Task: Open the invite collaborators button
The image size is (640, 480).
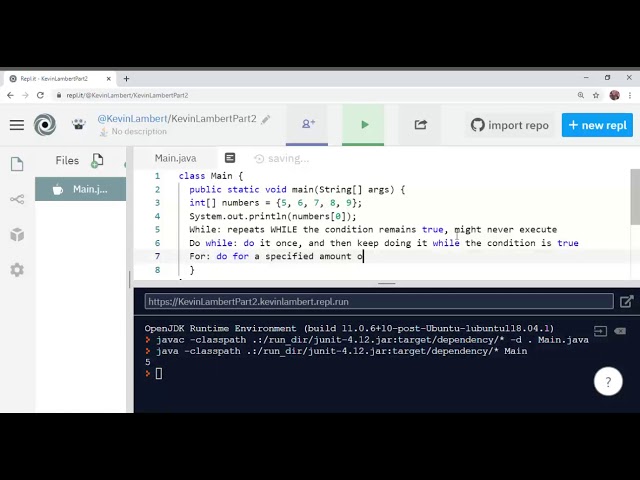Action: (307, 124)
